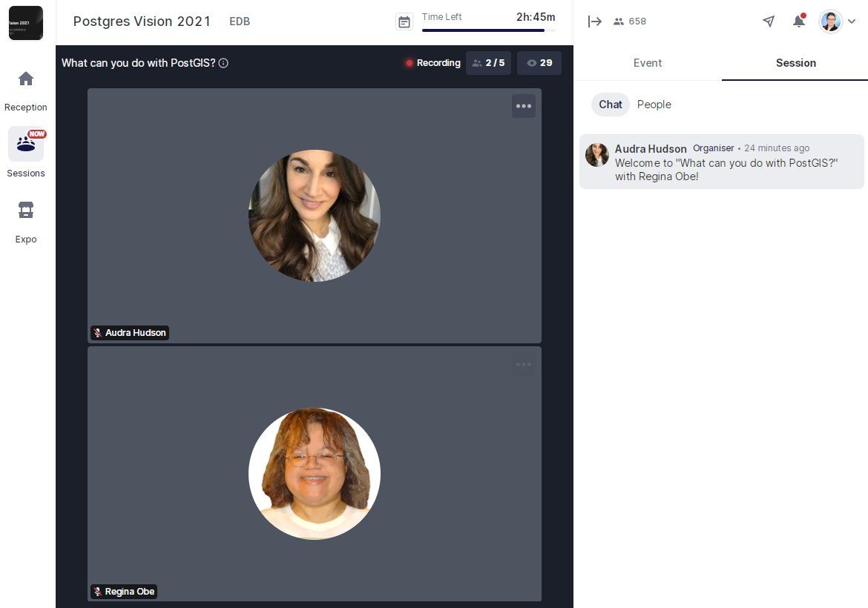The height and width of the screenshot is (608, 868).
Task: Click the Regina Obe name tag on video
Action: point(124,592)
